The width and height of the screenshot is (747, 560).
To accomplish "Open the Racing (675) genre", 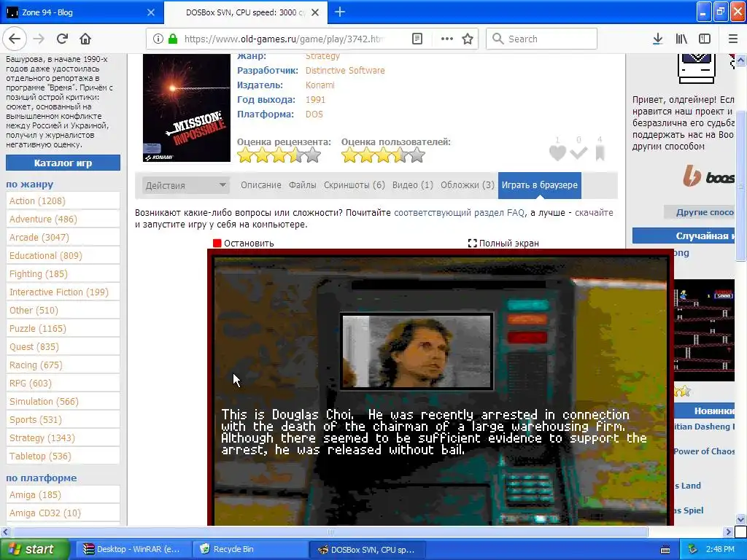I will tap(63, 365).
